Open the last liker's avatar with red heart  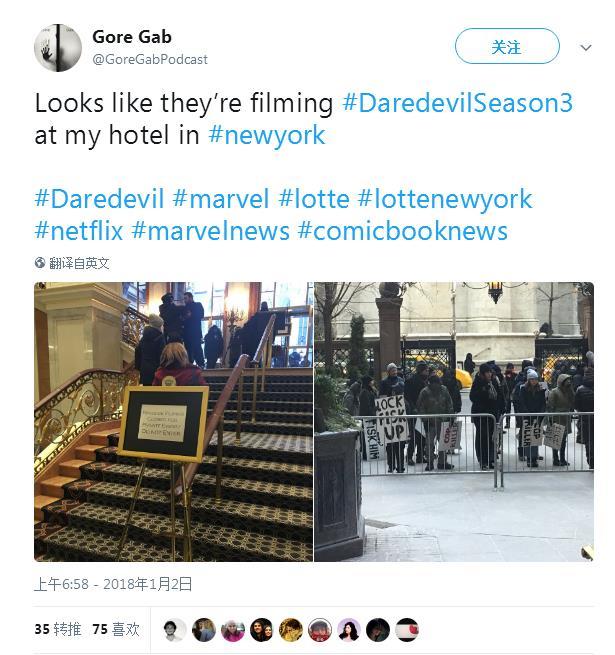[x=407, y=630]
